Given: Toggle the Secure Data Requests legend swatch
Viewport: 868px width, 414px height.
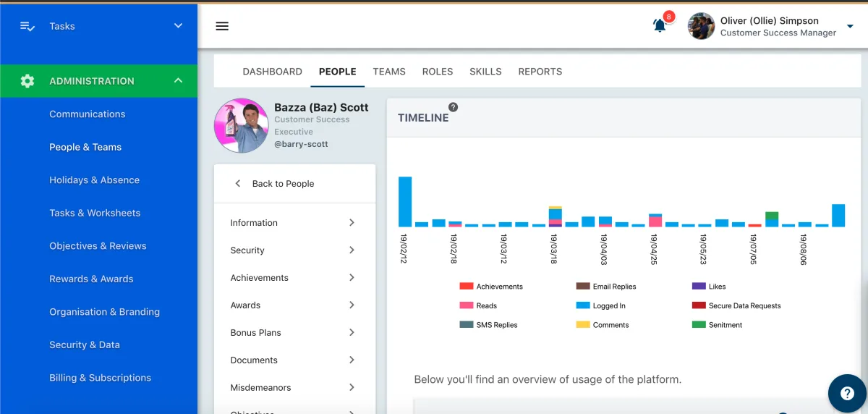Looking at the screenshot, I should (x=699, y=305).
